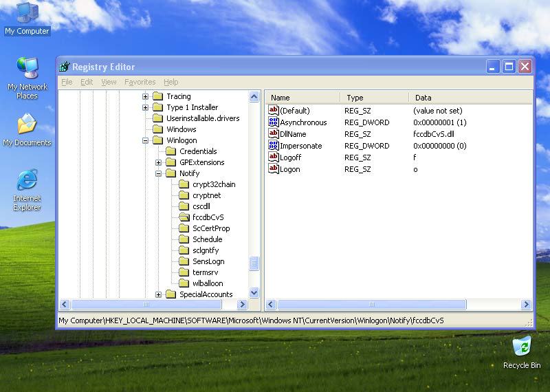Open the File menu

click(x=67, y=82)
